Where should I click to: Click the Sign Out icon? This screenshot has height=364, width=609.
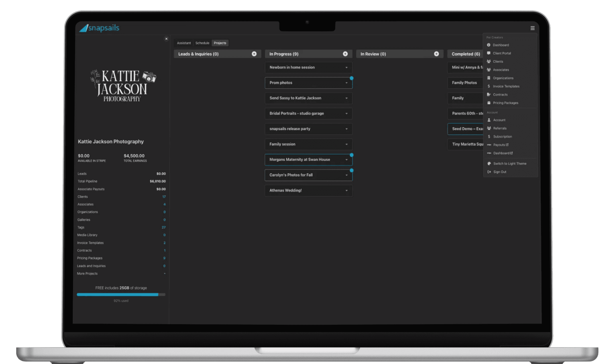(489, 172)
